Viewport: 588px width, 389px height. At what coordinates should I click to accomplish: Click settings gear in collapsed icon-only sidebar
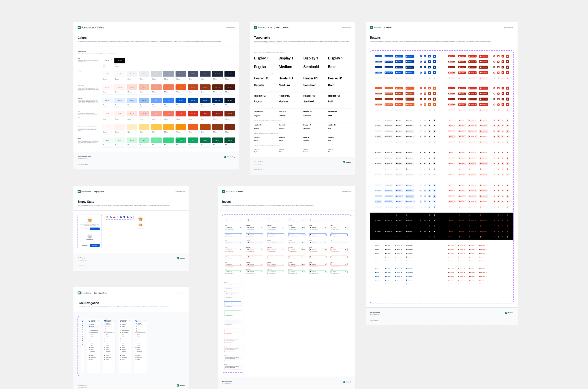click(x=83, y=345)
